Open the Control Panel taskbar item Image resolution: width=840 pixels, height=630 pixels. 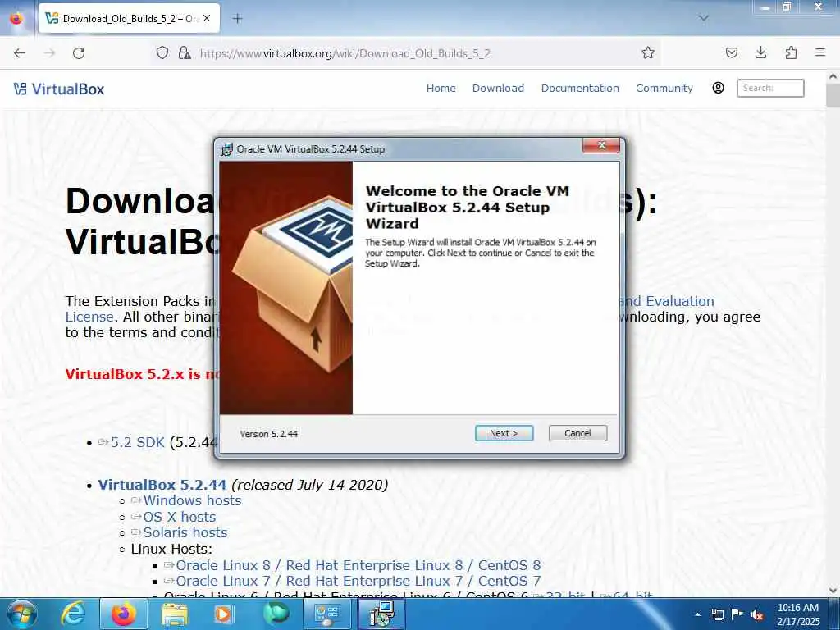point(326,614)
